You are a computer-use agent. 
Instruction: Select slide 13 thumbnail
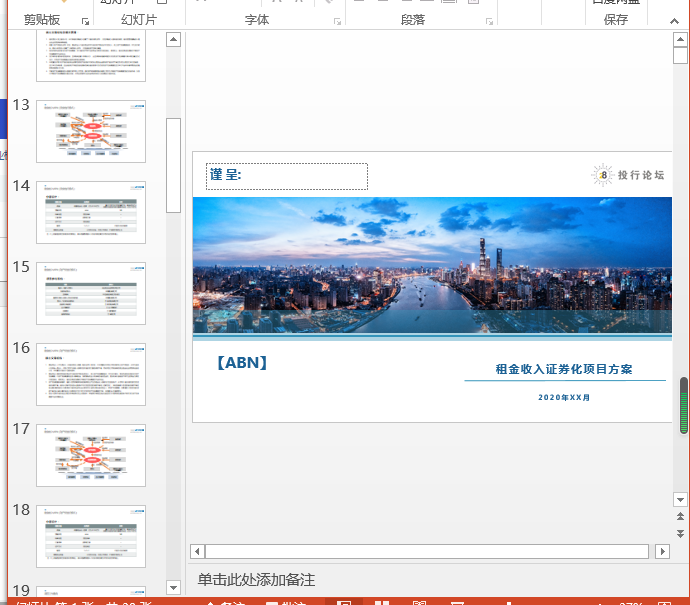[x=91, y=132]
